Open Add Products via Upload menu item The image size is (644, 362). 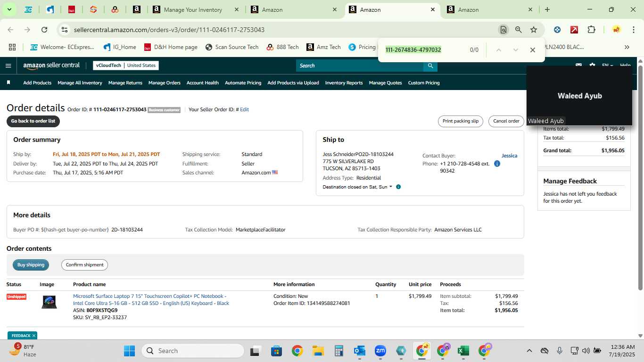tap(293, 82)
